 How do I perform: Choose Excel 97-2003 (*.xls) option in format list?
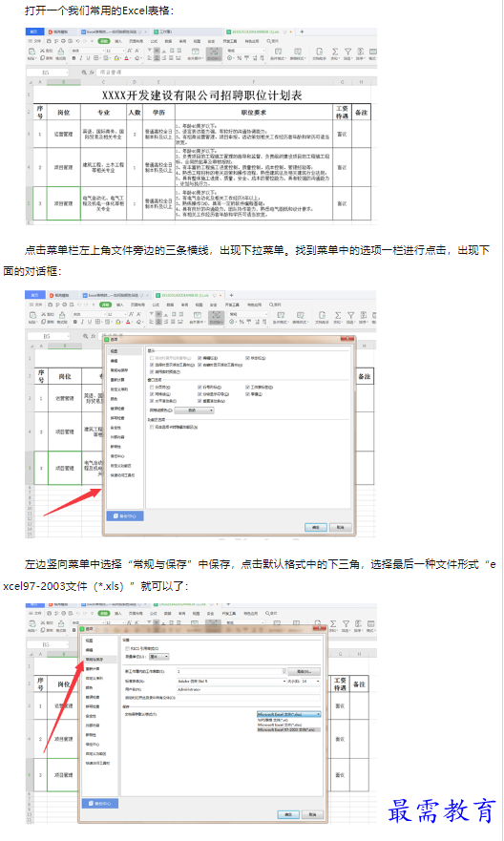pyautogui.click(x=288, y=730)
